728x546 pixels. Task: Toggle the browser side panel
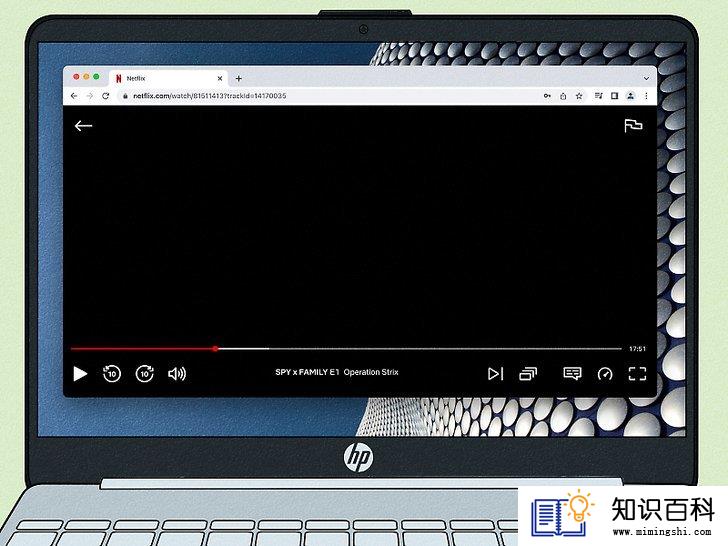pos(615,96)
